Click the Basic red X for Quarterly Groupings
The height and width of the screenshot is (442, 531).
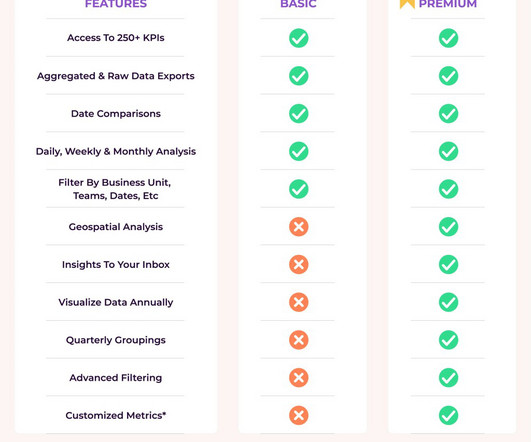coord(299,340)
